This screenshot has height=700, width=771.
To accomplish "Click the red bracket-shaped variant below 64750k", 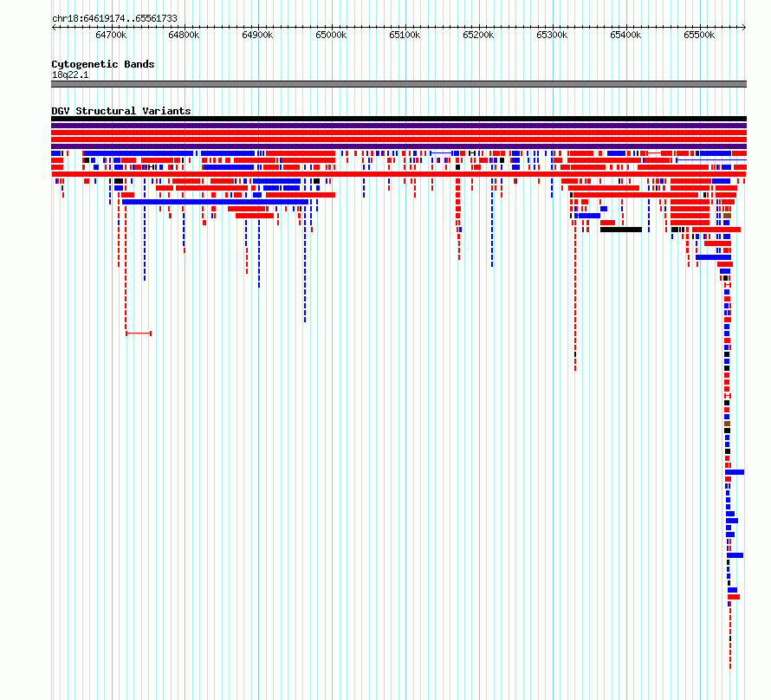I will 139,334.
